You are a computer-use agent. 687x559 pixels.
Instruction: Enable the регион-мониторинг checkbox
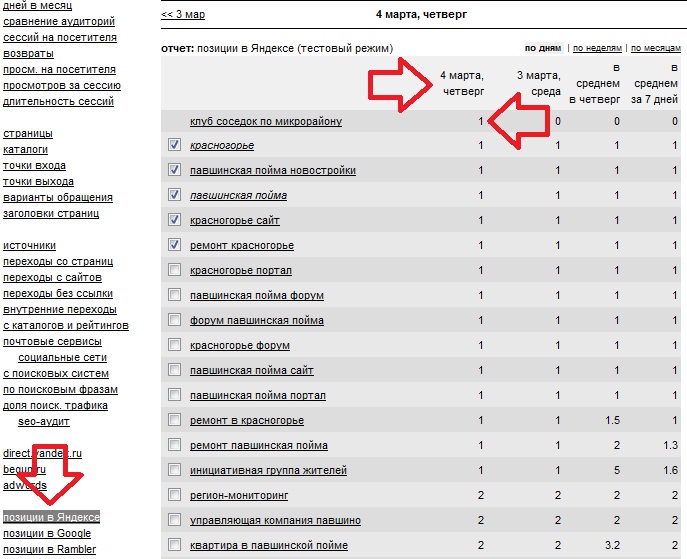click(x=175, y=495)
